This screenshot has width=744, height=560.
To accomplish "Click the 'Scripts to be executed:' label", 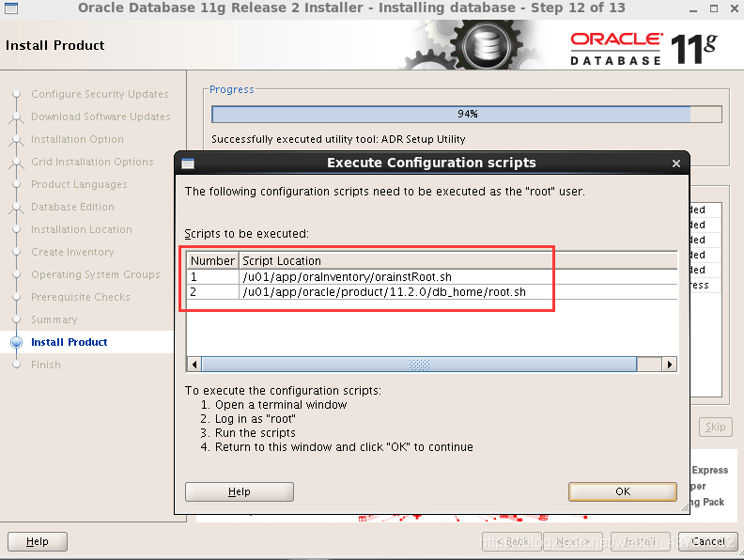I will 247,234.
